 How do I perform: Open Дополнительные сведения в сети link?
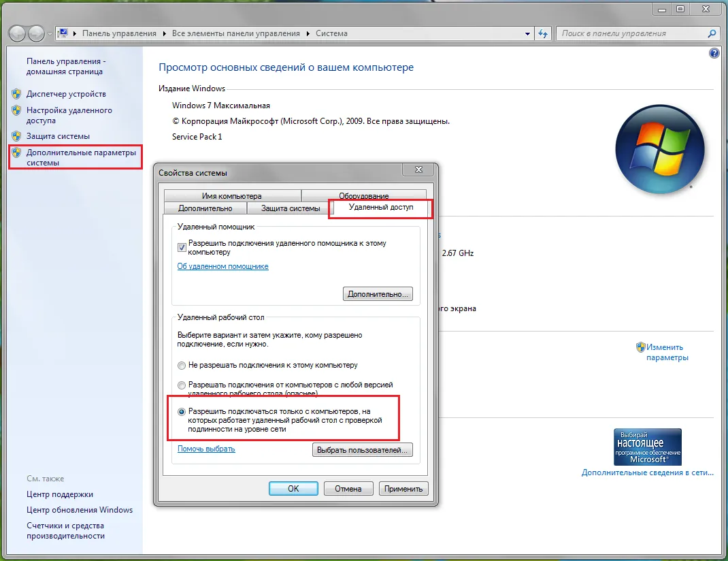click(x=647, y=472)
